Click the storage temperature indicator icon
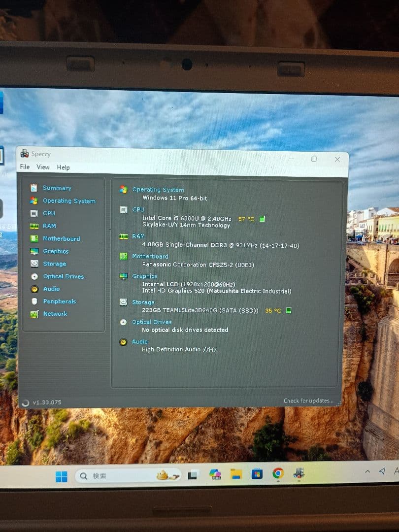Viewport: 399px width, 532px height. click(x=289, y=310)
